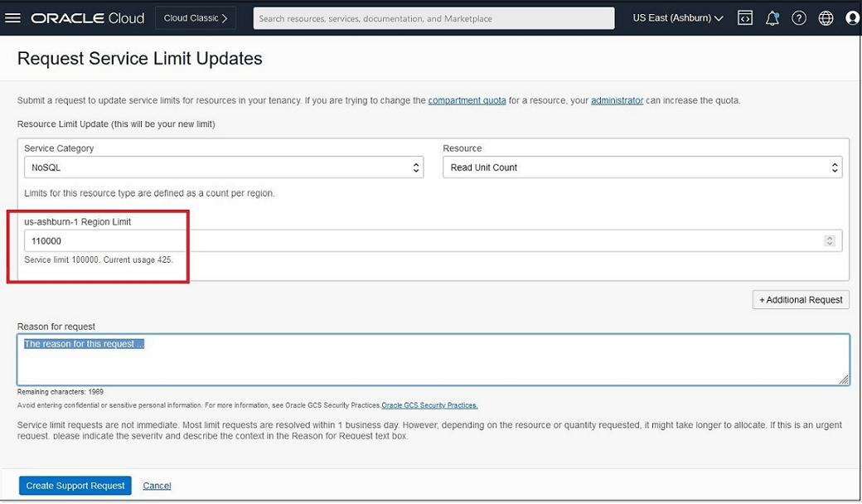The width and height of the screenshot is (862, 504).
Task: Open the hamburger navigation menu
Action: [x=12, y=18]
